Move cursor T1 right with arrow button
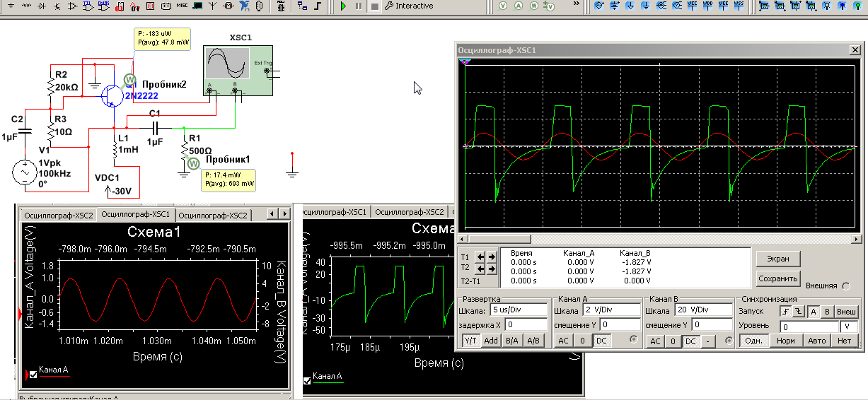The height and width of the screenshot is (400, 868). [491, 257]
